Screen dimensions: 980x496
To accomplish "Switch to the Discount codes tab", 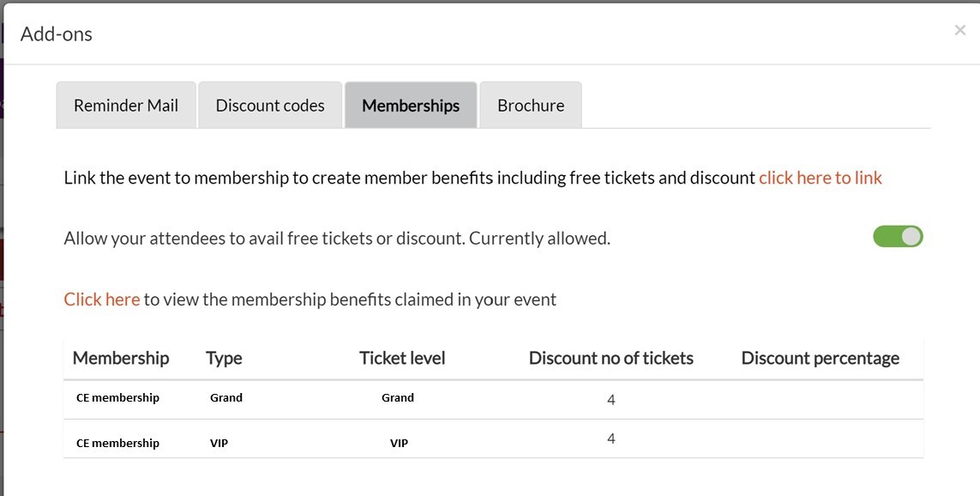I will (x=270, y=105).
